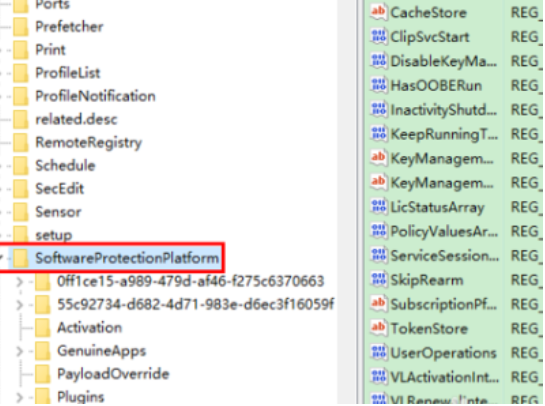
Task: Select the PayloadOverride key
Action: pyautogui.click(x=113, y=374)
